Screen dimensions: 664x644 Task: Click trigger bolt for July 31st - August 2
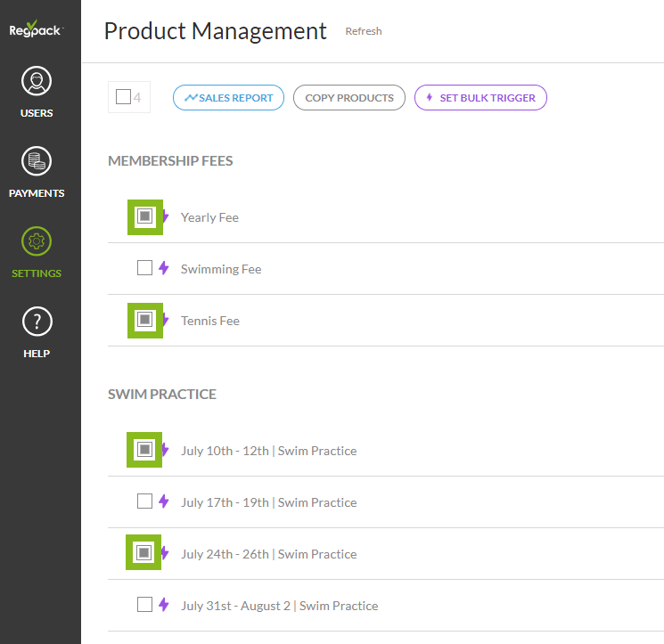[164, 605]
